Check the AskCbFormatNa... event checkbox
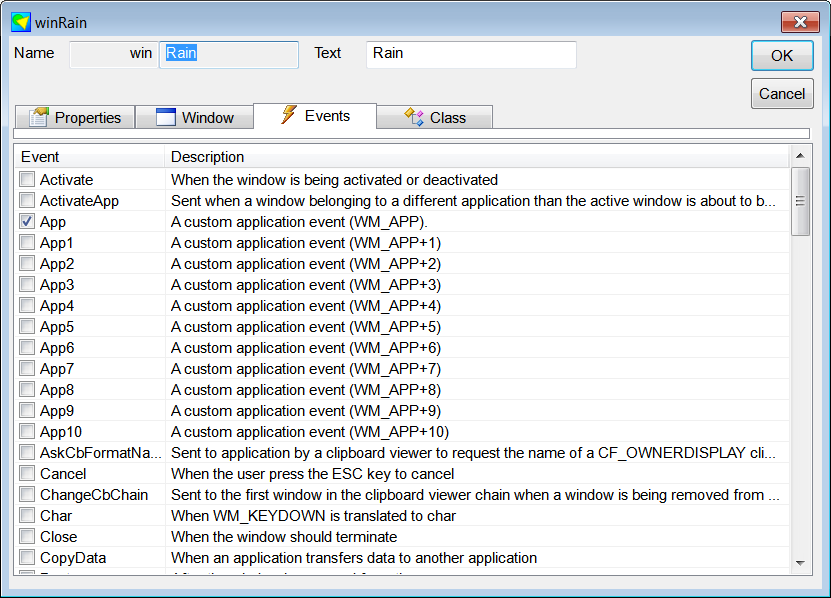831x598 pixels. pos(27,452)
